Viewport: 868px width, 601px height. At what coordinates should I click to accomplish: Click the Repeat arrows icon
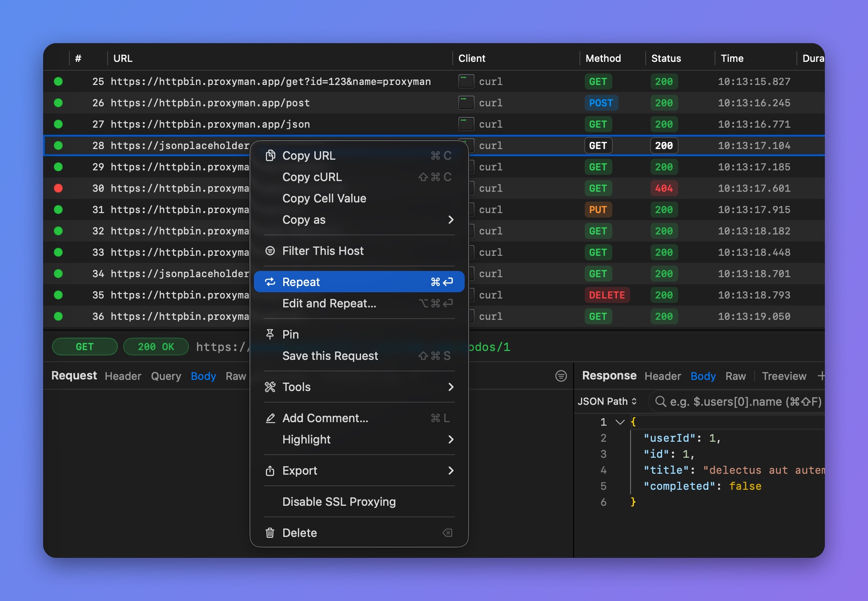pos(270,282)
